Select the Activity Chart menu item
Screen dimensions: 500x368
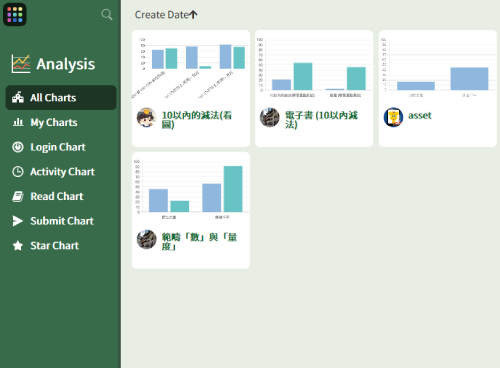pyautogui.click(x=61, y=172)
